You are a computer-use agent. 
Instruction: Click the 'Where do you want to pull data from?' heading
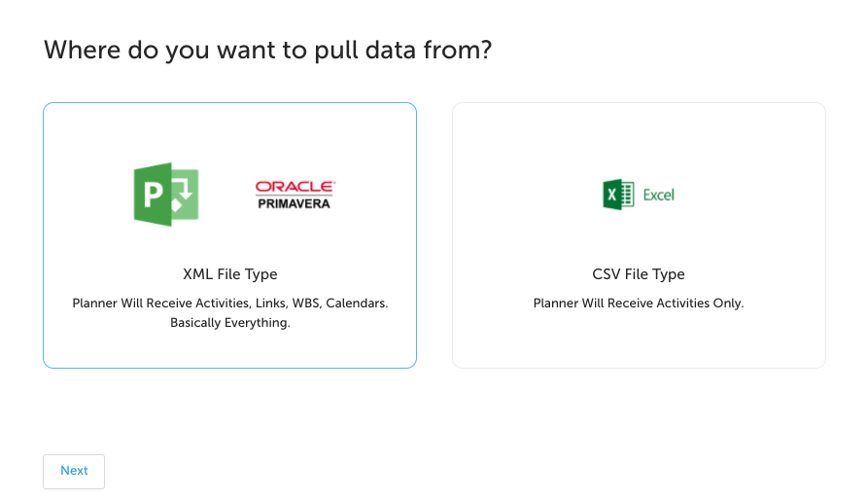tap(268, 51)
